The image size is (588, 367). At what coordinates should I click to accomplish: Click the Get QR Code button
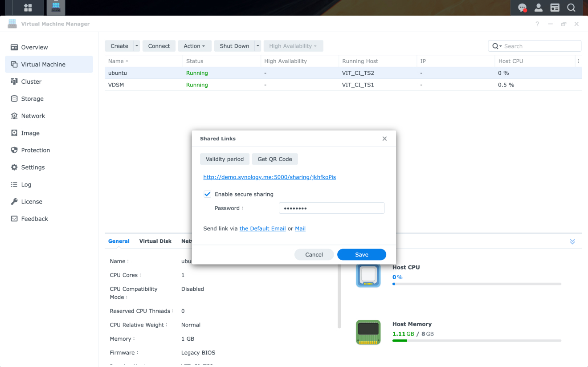click(x=275, y=159)
